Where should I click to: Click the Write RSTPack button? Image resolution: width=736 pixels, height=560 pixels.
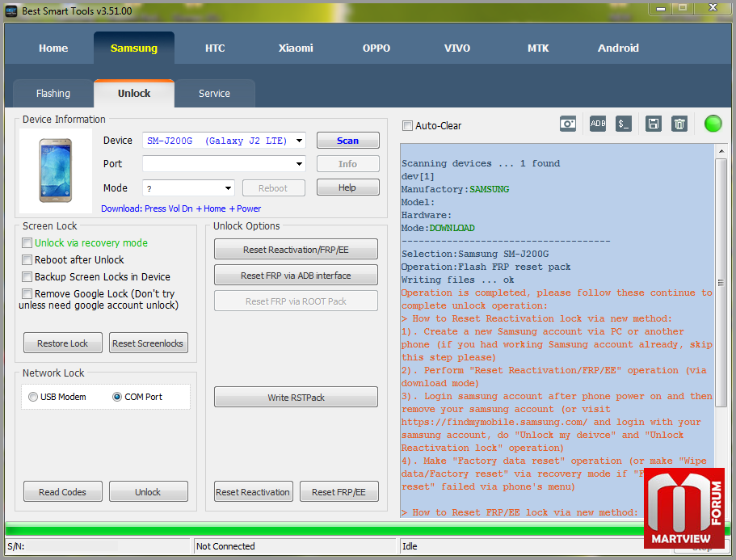point(296,397)
